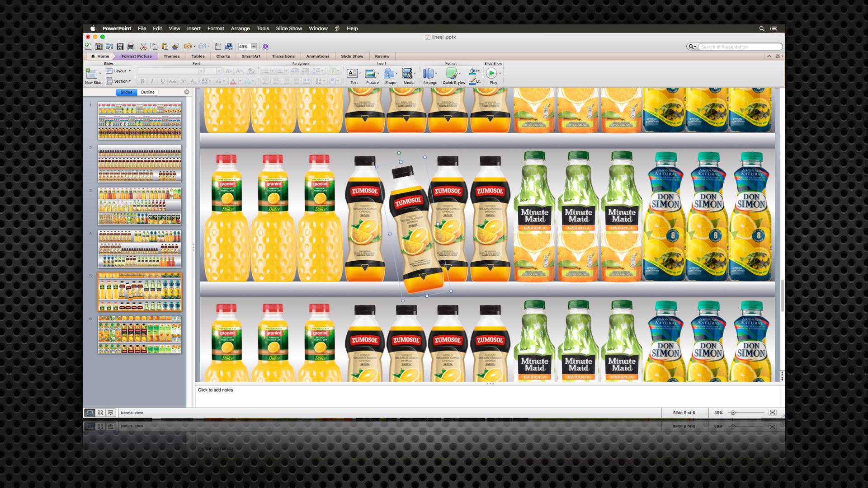Select slide 1 thumbnail
This screenshot has height=488, width=868.
click(x=140, y=121)
